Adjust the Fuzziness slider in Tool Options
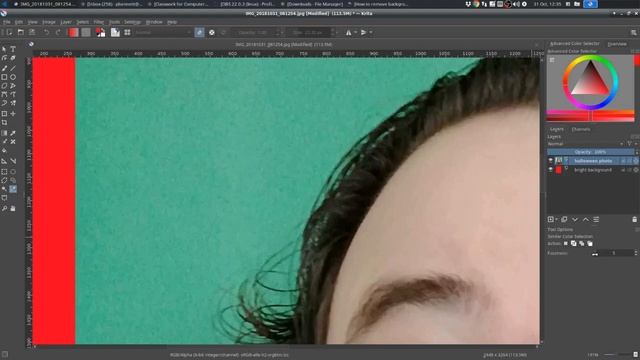The height and width of the screenshot is (360, 640). click(x=612, y=253)
